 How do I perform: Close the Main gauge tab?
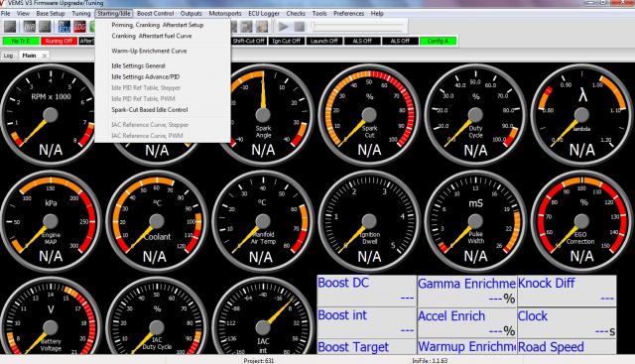(x=45, y=56)
